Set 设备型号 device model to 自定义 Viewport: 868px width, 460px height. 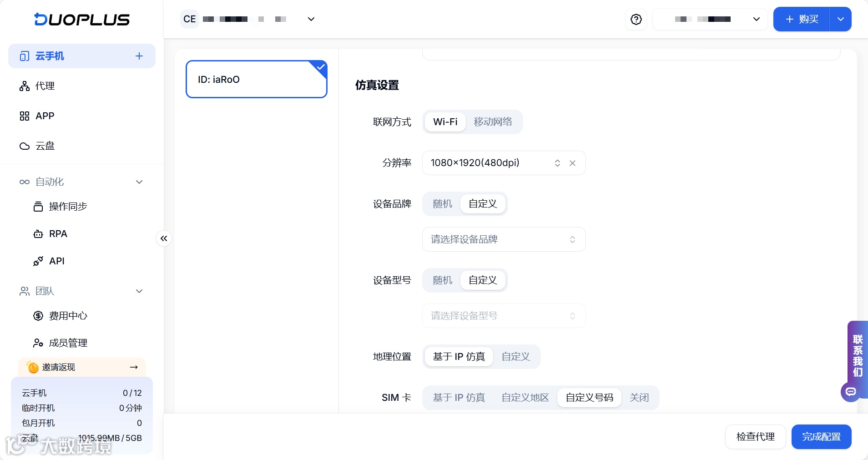click(x=483, y=280)
